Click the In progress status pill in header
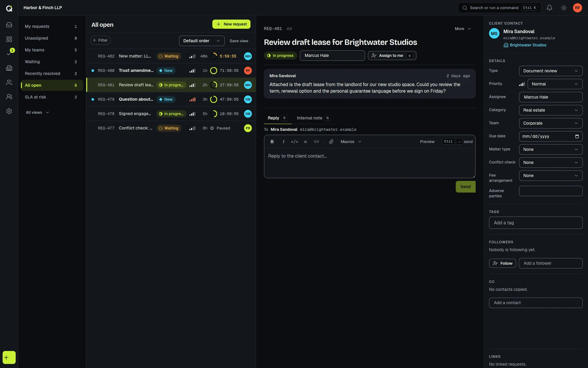 (x=280, y=56)
